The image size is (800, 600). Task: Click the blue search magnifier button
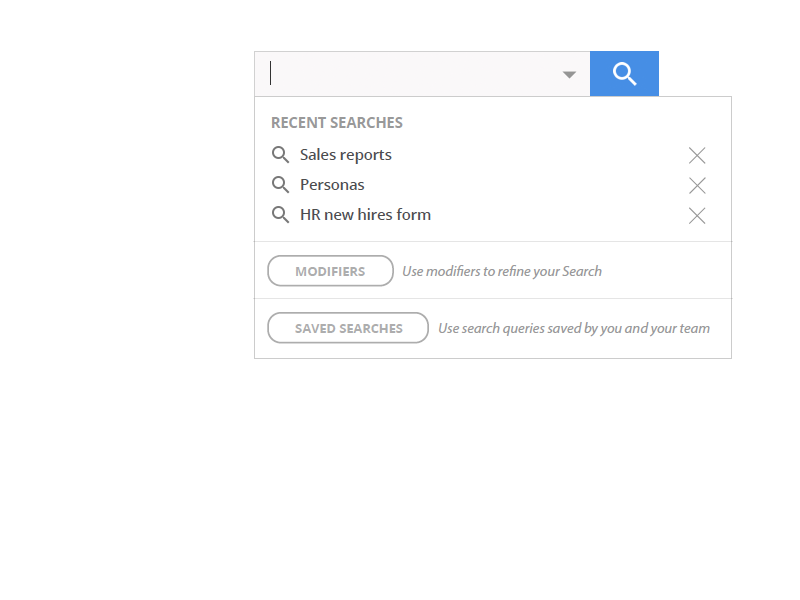click(x=624, y=74)
